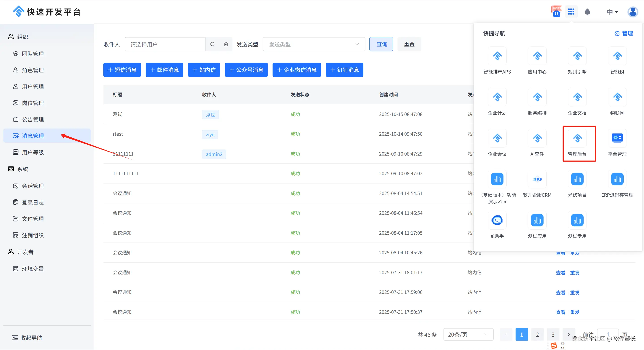The image size is (644, 350).
Task: Click the 邮件消息 add button
Action: click(x=164, y=70)
